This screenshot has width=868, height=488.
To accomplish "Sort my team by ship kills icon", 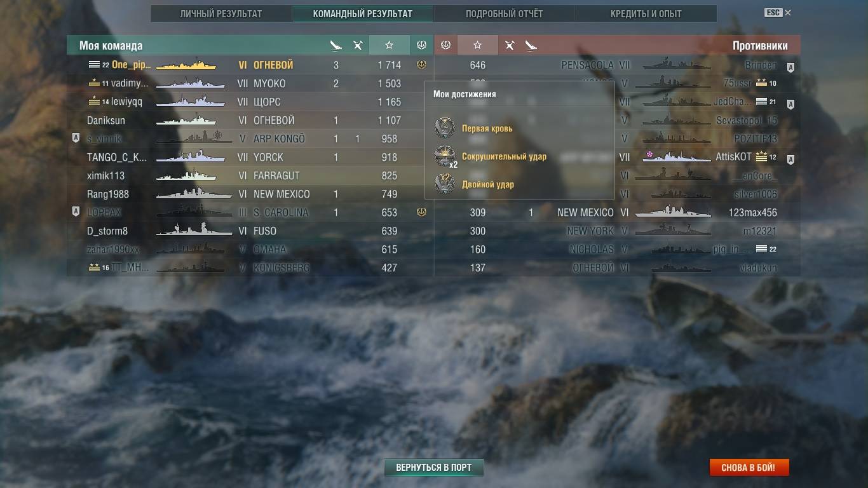I will tap(336, 45).
